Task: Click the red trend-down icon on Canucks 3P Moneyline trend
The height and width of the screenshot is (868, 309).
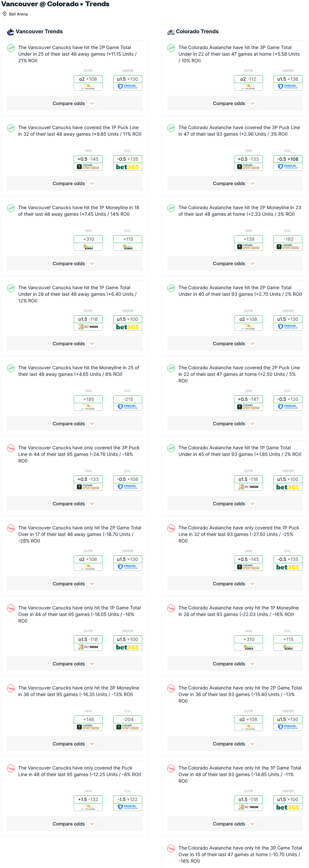Action: [11, 688]
